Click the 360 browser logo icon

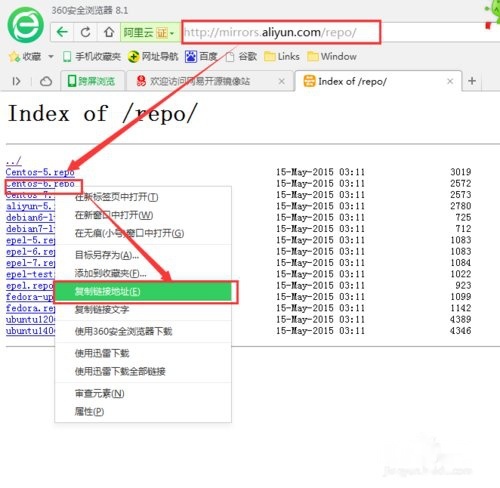[26, 25]
